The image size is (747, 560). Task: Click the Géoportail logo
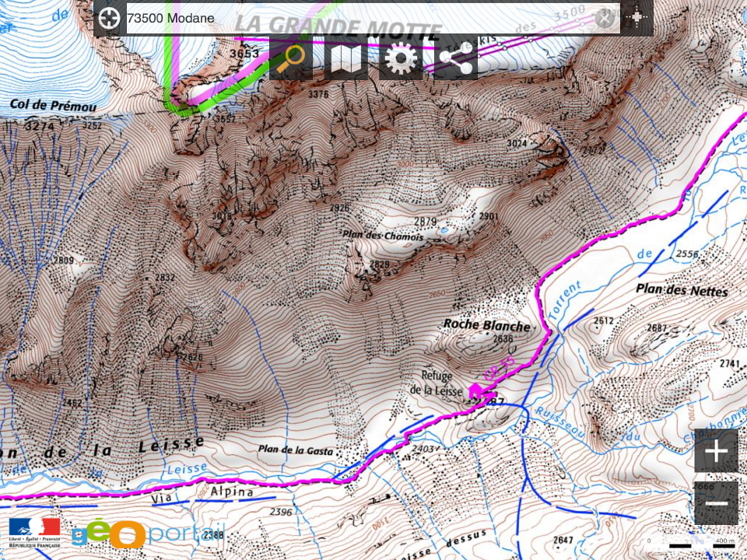148,534
